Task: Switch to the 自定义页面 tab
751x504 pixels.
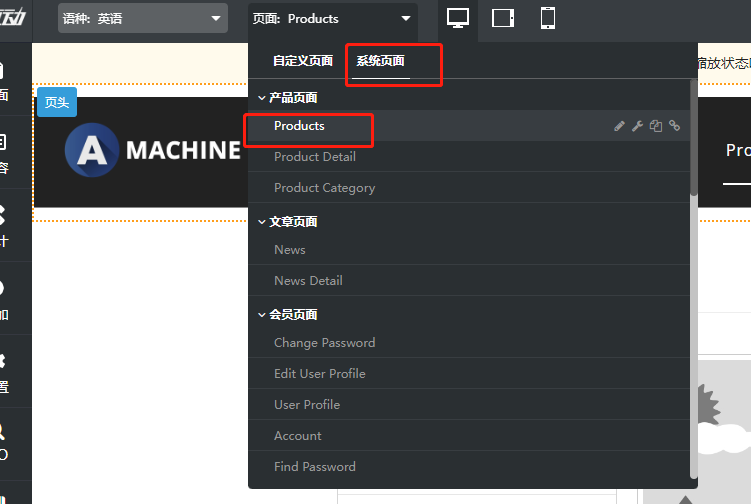Action: pyautogui.click(x=303, y=61)
